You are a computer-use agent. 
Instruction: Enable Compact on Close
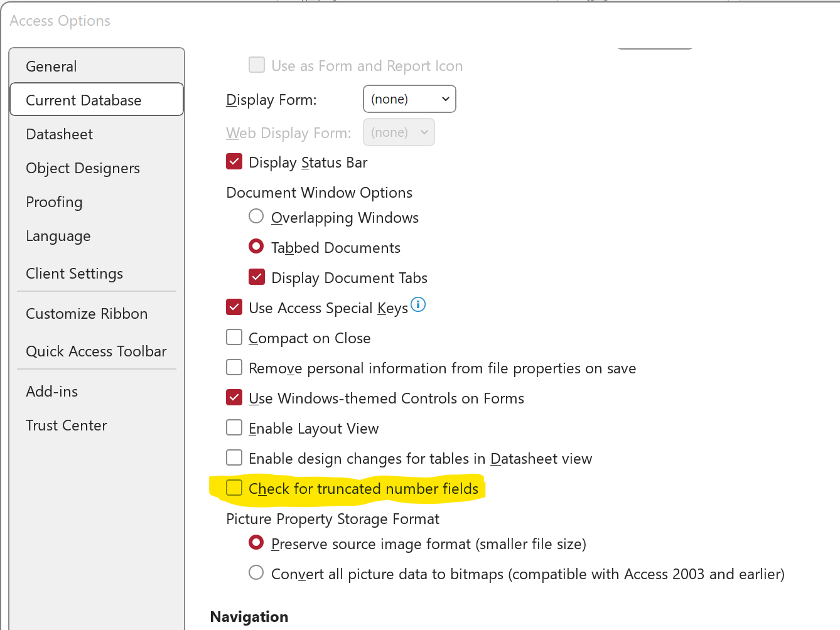(234, 338)
